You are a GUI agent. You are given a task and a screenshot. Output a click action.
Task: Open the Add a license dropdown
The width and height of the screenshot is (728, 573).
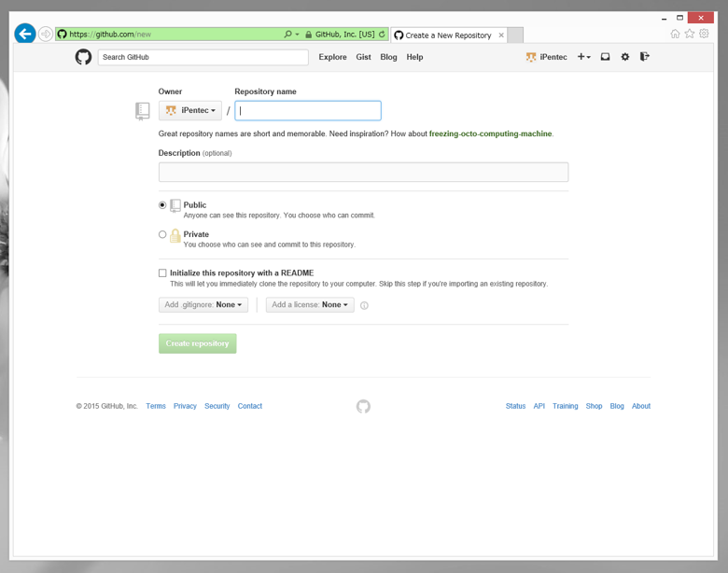(310, 305)
